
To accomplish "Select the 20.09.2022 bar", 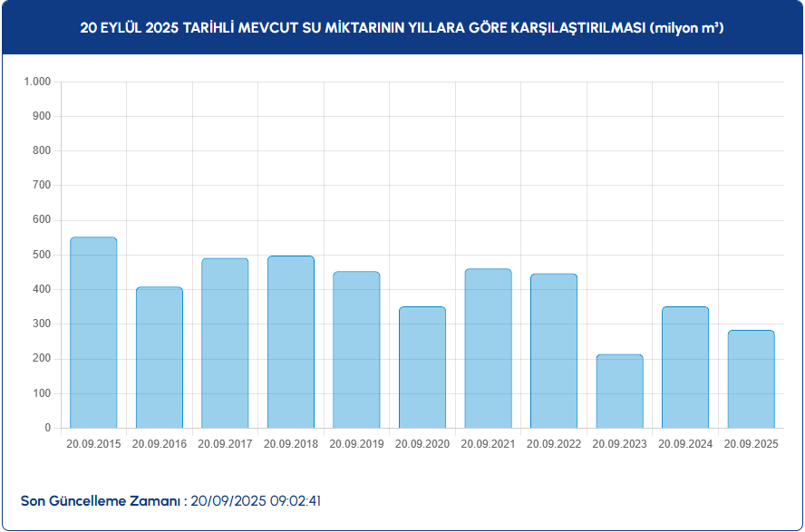I will (554, 351).
